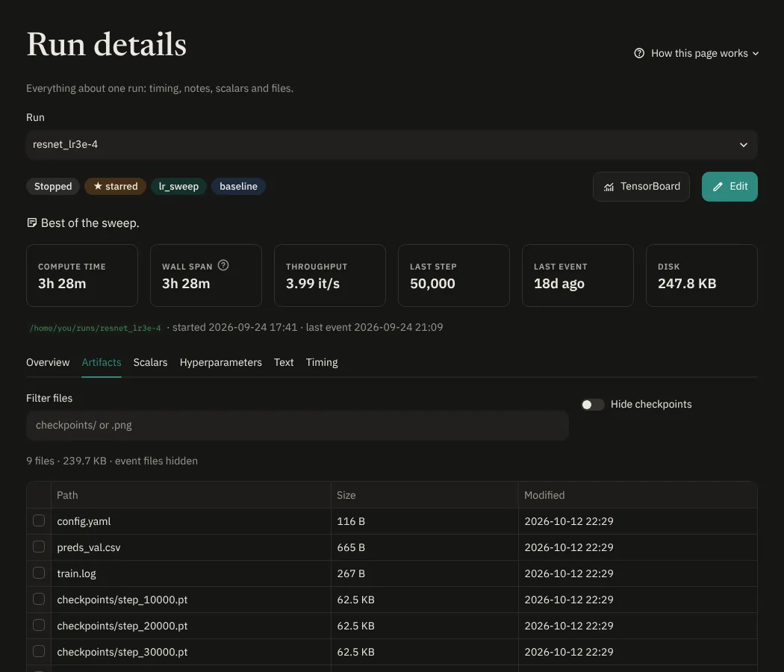Click the train.log file name
Screen dimensions: 784x672
coord(76,573)
